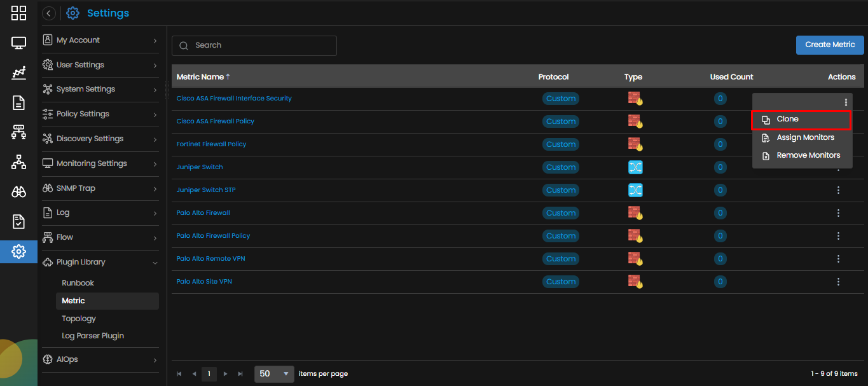Open the reports document icon in left rail
Image resolution: width=868 pixels, height=386 pixels.
coord(18,102)
